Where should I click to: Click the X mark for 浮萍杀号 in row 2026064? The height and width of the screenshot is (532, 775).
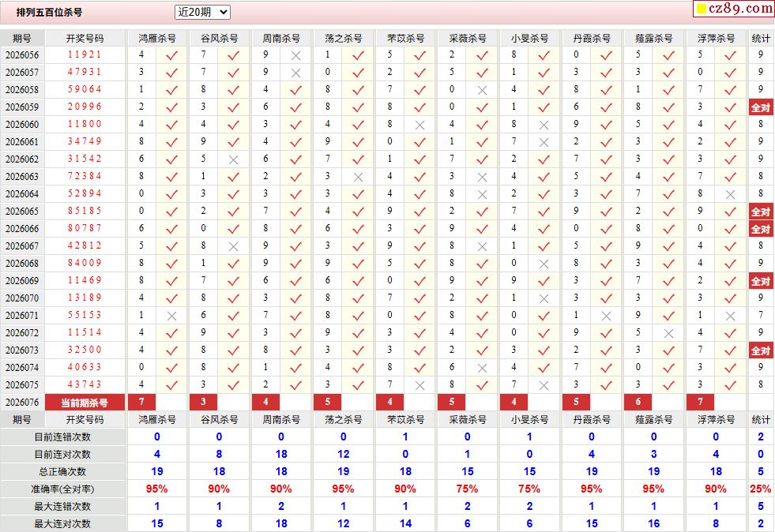(730, 194)
